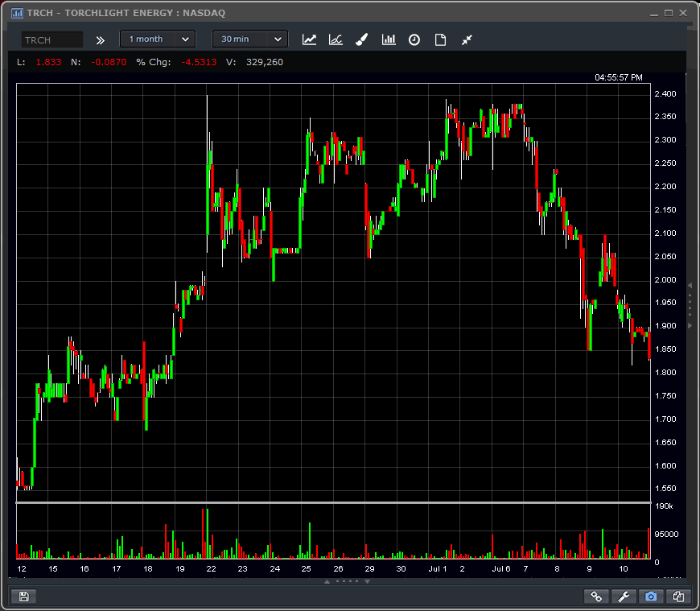
Task: Click the double chevron next to symbol
Action: (x=101, y=39)
